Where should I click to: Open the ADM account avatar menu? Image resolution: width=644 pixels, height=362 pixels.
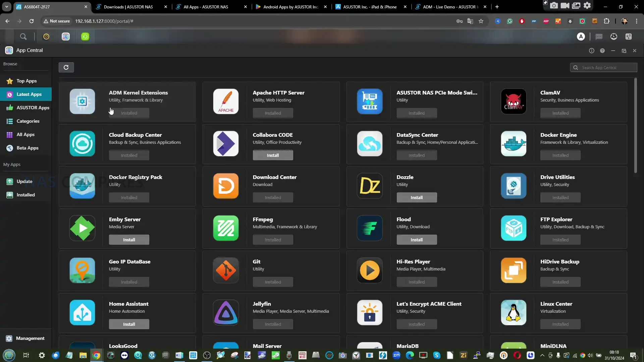point(581,37)
